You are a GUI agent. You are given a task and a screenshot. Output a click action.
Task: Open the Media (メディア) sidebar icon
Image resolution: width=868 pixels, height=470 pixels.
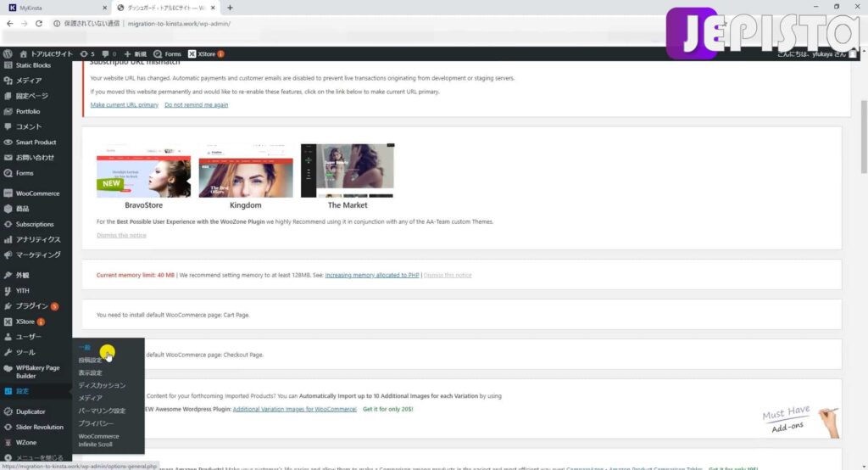click(8, 81)
